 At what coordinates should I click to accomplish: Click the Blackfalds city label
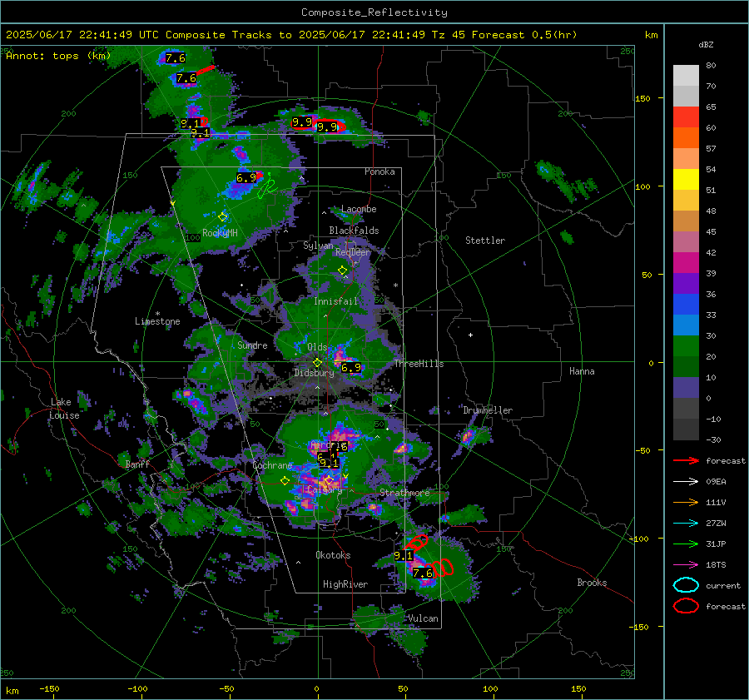point(354,231)
